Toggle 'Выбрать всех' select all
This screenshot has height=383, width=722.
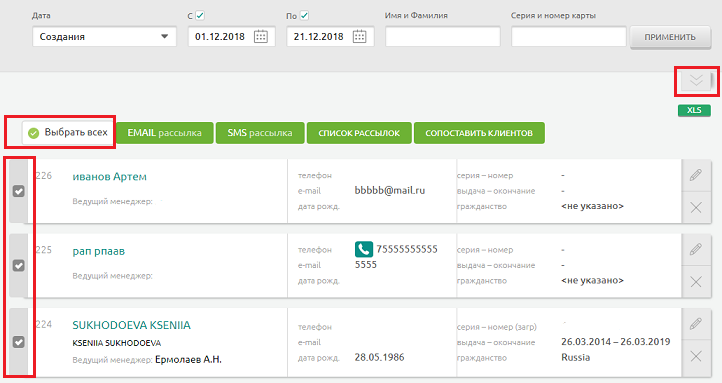tap(68, 133)
